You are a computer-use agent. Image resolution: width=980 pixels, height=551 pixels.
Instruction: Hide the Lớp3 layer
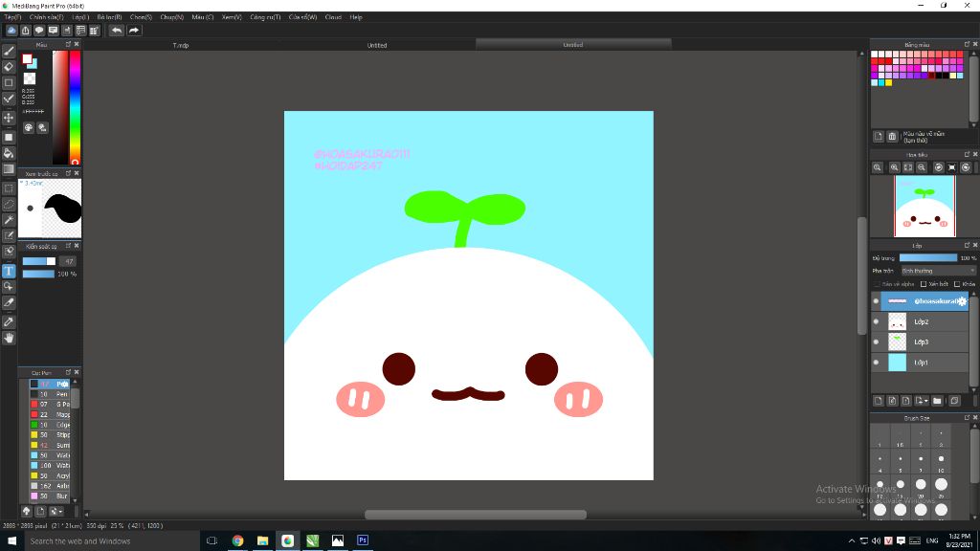point(877,342)
